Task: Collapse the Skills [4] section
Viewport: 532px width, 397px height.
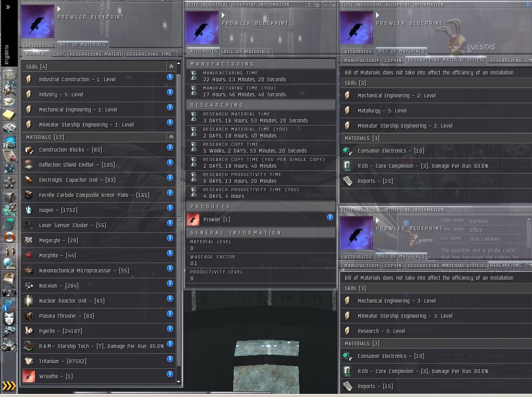Action: (x=171, y=67)
